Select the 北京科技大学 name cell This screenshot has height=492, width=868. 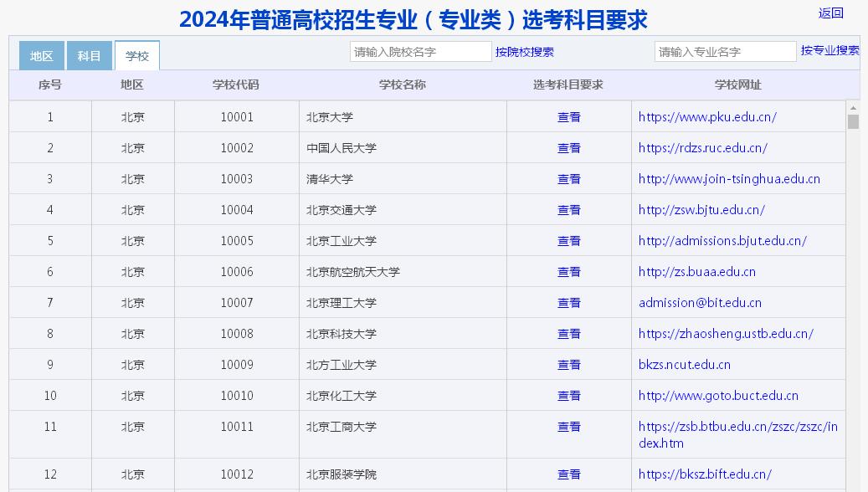coord(403,334)
